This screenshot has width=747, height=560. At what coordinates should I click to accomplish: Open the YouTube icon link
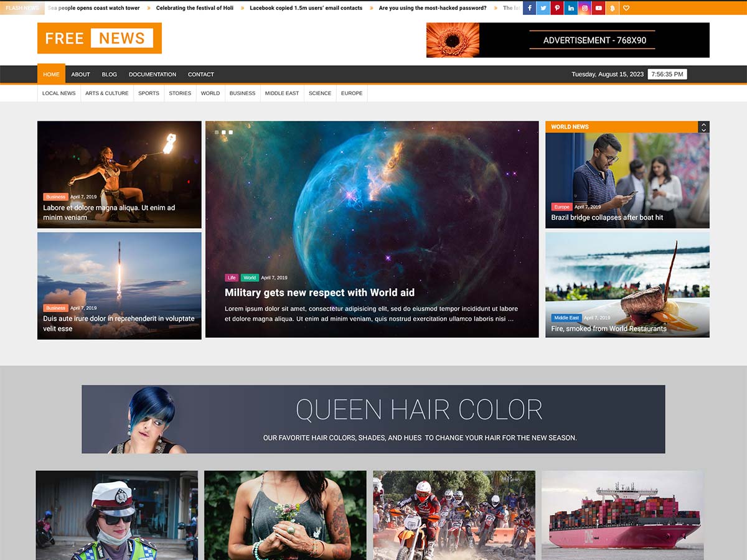point(598,8)
